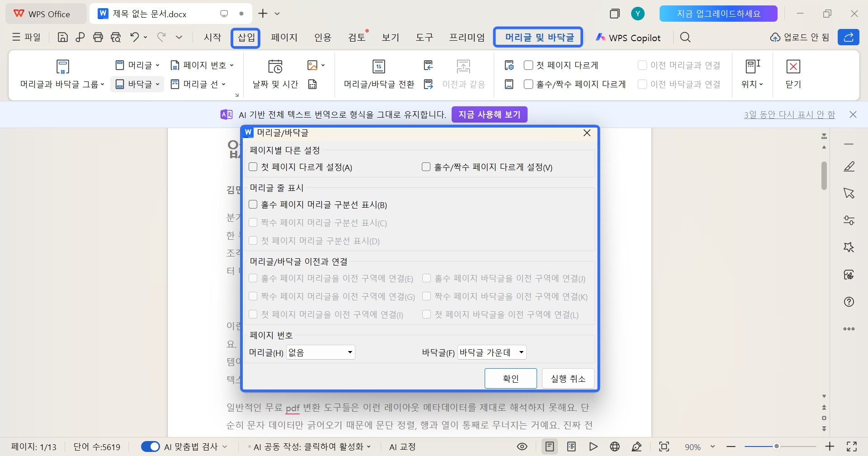Click 확인 button in dialog

pyautogui.click(x=511, y=379)
